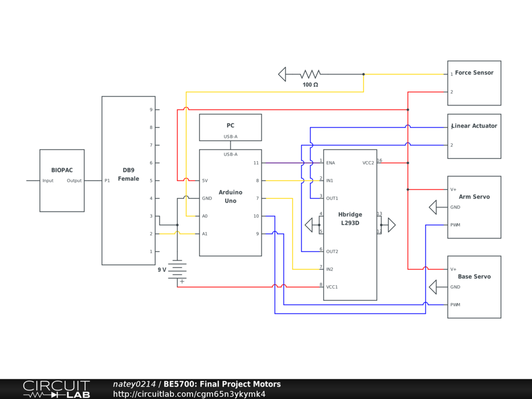Select the 9 V battery symbol
This screenshot has height=399, width=532.
[177, 270]
